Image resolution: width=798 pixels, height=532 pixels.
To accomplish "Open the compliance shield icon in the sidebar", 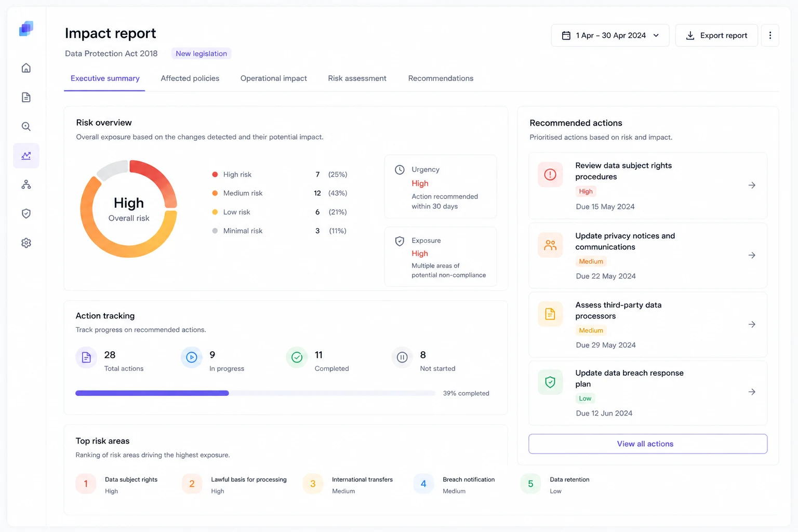I will [26, 214].
